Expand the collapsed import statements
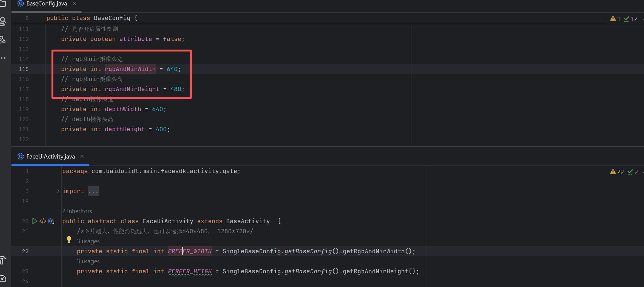This screenshot has width=644, height=287. click(x=58, y=191)
